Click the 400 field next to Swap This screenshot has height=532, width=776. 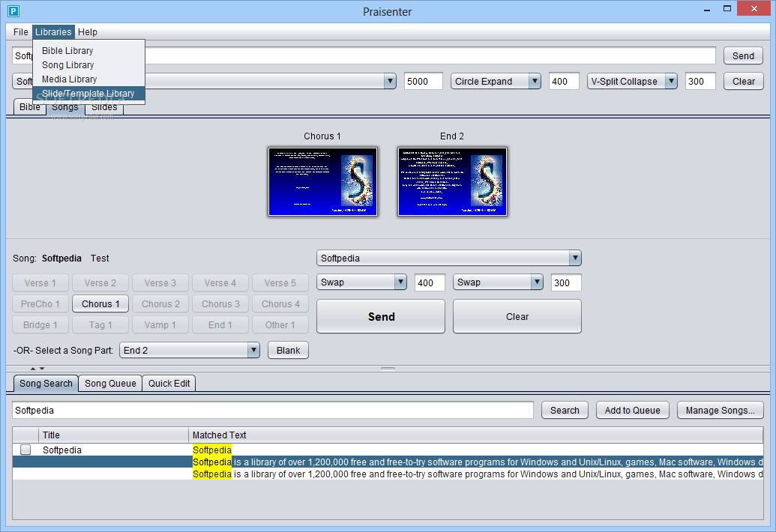coord(430,282)
